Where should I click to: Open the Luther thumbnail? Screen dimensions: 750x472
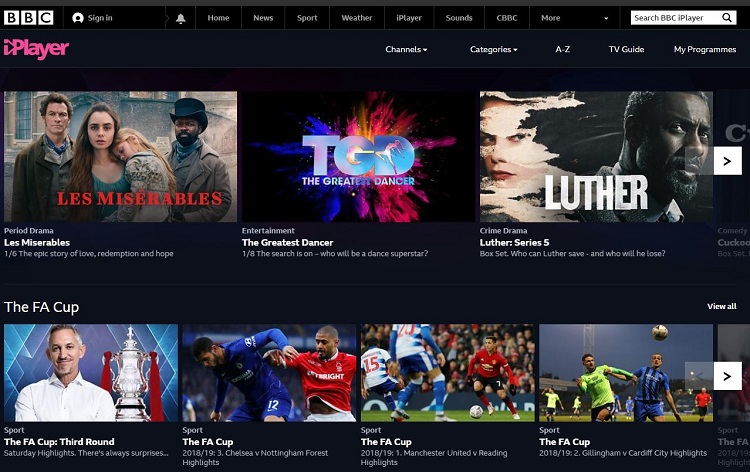596,156
